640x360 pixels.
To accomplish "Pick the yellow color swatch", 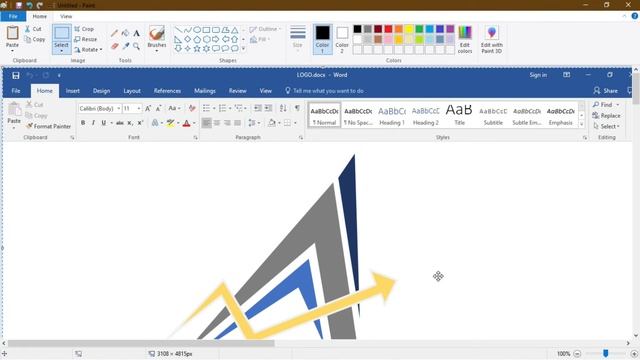I will click(x=409, y=29).
